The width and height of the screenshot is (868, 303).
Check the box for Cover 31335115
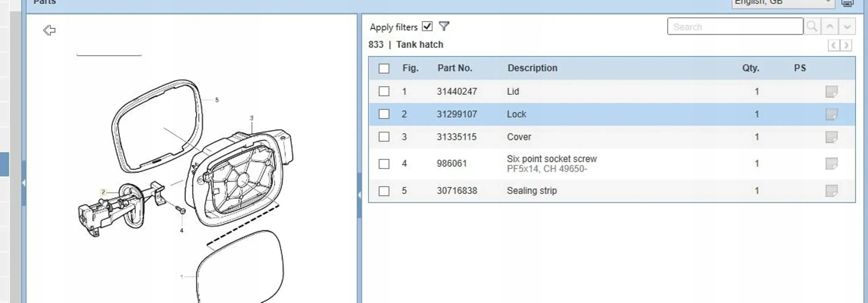tap(384, 136)
